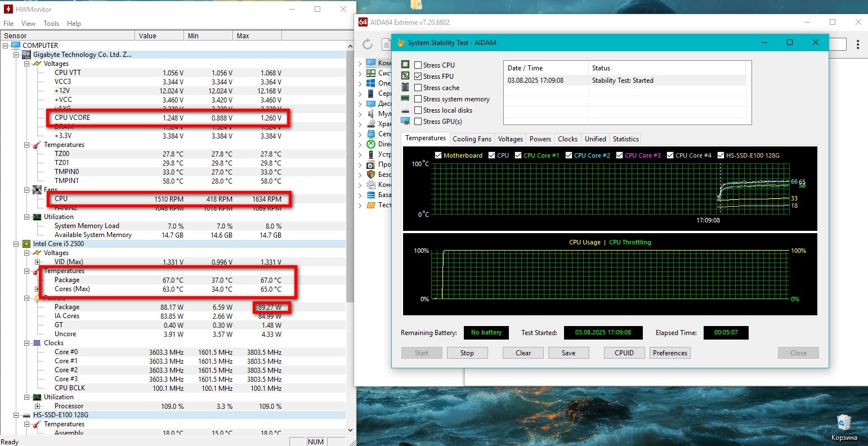Select the Gigabyte motherboard icon in HWMonitor
Viewport: 868px width, 446px height.
pyautogui.click(x=26, y=55)
